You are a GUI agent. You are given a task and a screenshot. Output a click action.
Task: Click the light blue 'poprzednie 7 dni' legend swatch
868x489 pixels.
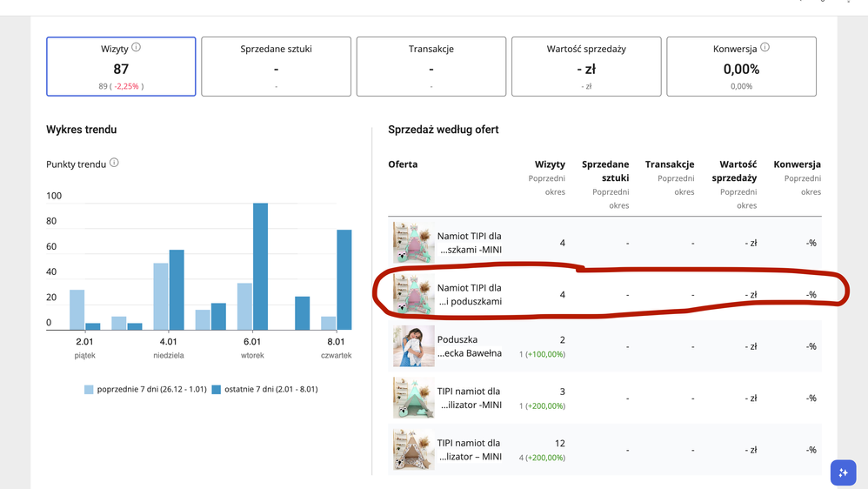point(89,390)
